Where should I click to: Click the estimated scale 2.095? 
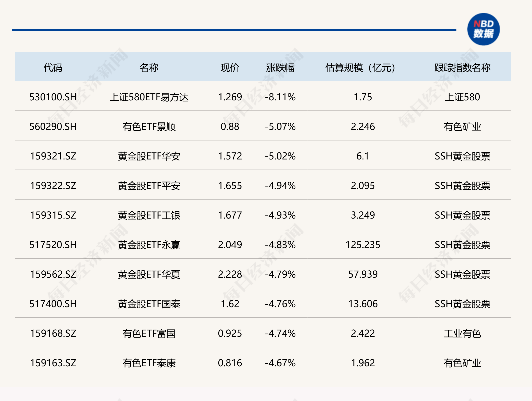click(x=363, y=186)
